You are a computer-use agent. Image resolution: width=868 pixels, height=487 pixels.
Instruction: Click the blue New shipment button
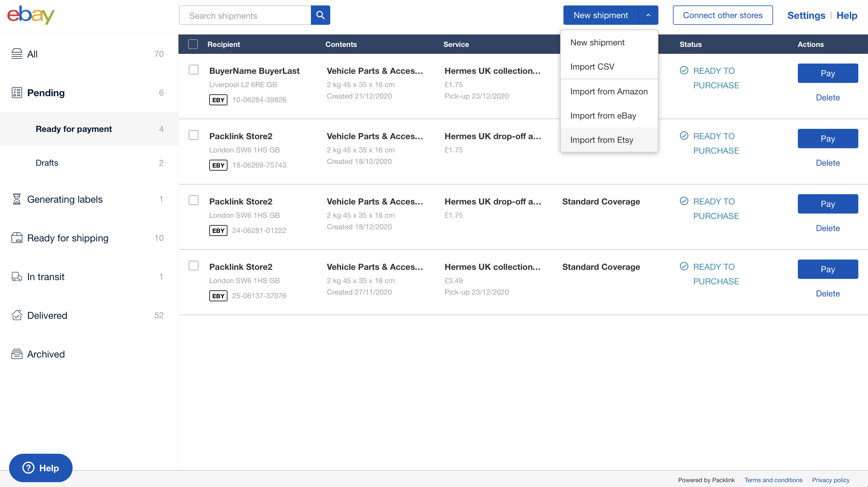(x=601, y=15)
